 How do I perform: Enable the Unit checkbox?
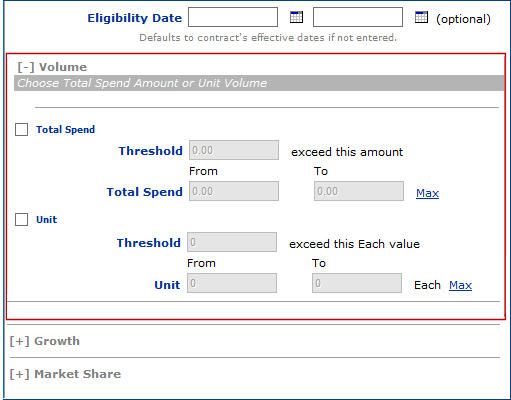pos(21,220)
